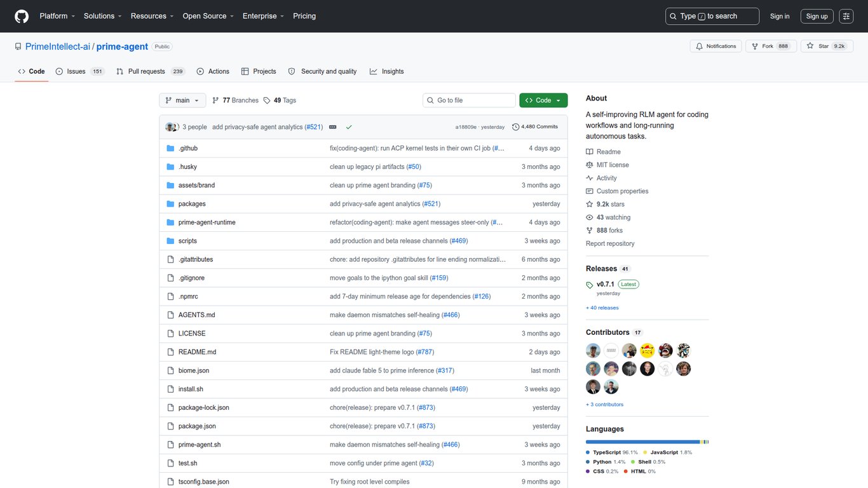Viewport: 868px width, 488px height.
Task: Click the Notifications bell button
Action: coord(715,46)
